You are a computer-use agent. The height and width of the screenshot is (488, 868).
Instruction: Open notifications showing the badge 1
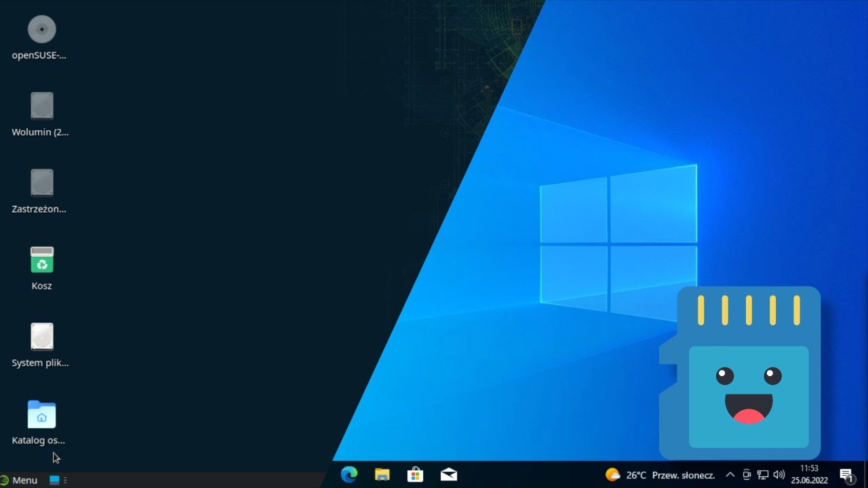[x=846, y=474]
